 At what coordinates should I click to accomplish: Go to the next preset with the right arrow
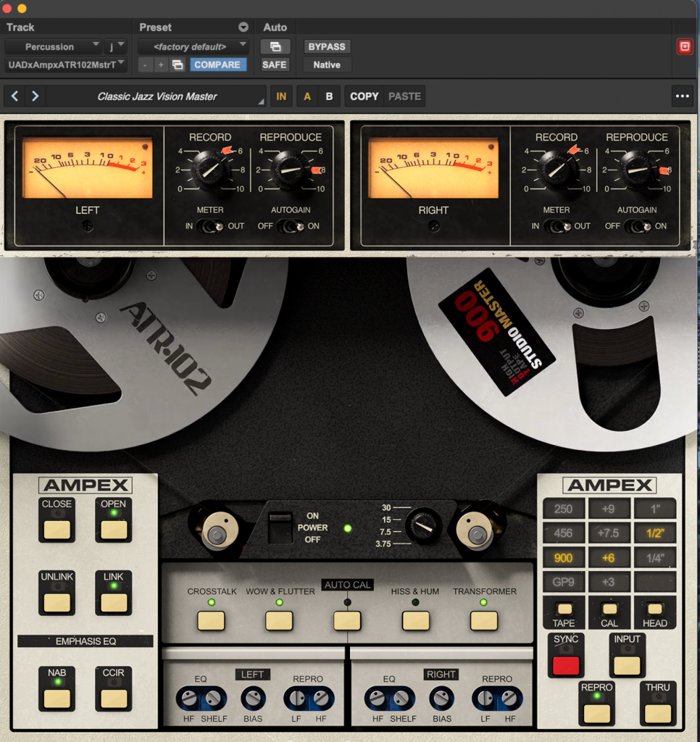point(35,96)
